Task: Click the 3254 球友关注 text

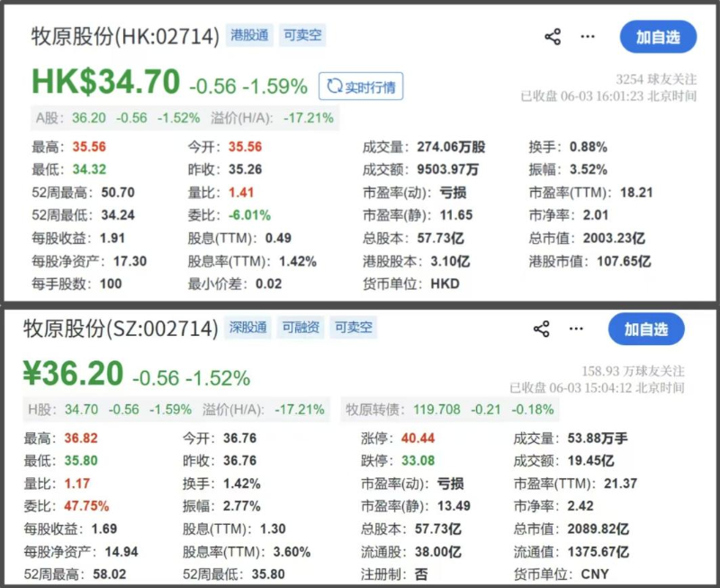Action: 656,79
